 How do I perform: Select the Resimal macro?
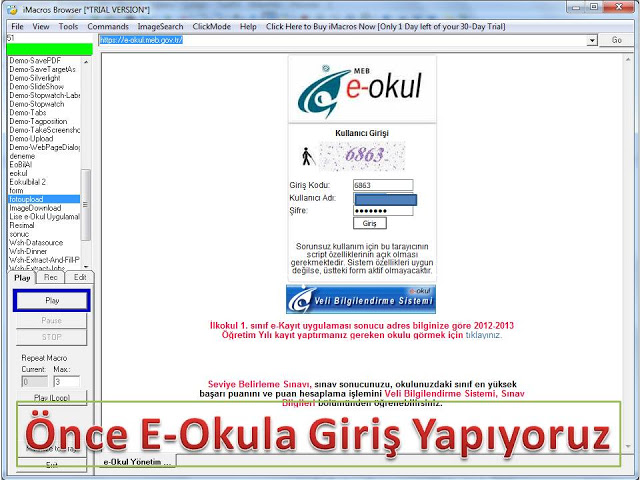22,225
